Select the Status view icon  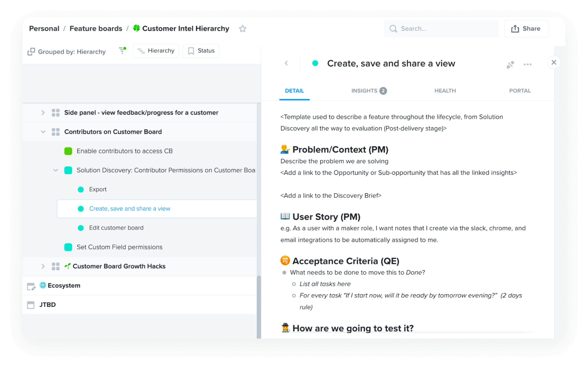pos(190,51)
